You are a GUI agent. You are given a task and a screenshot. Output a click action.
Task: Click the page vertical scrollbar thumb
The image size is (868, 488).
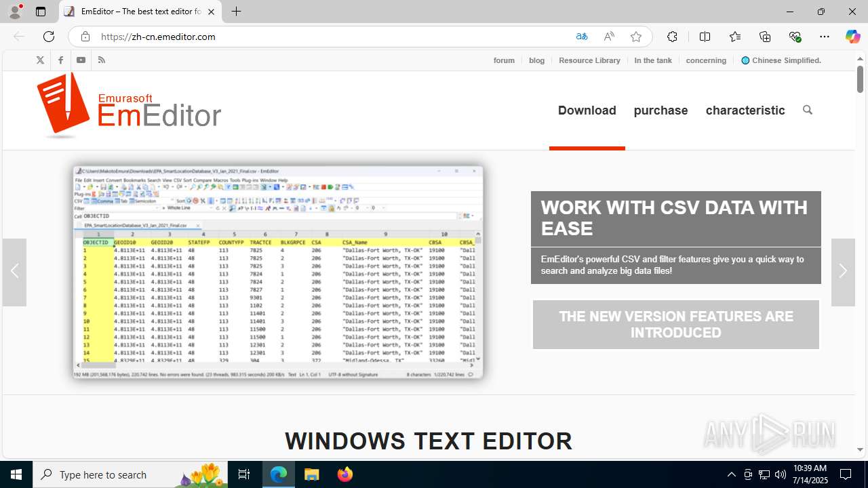(x=860, y=80)
